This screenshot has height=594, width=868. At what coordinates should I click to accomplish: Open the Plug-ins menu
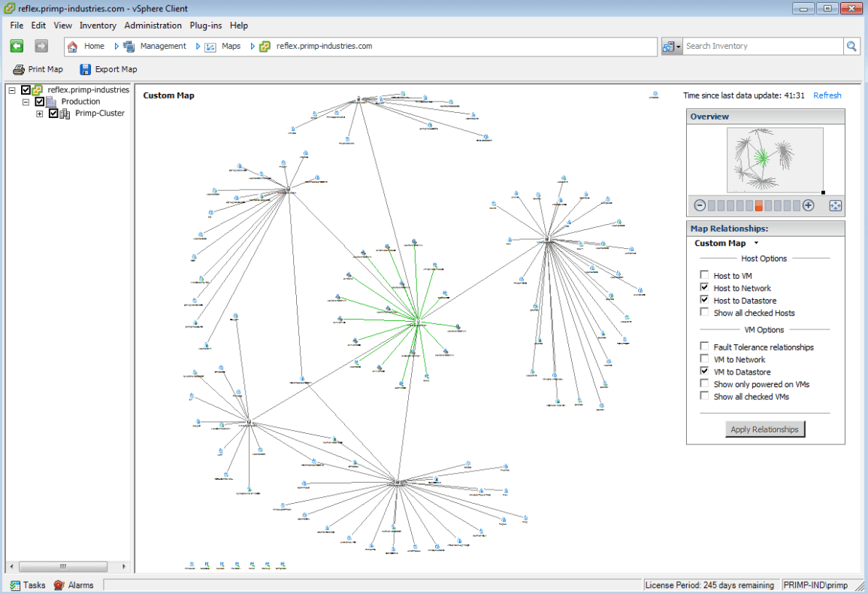(205, 25)
